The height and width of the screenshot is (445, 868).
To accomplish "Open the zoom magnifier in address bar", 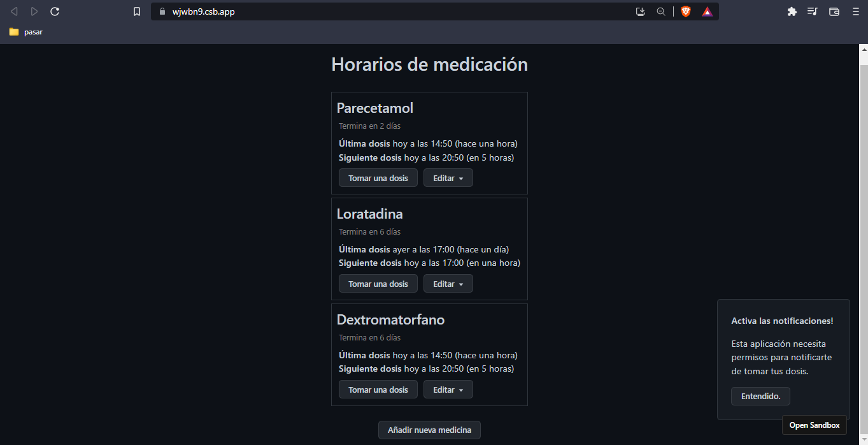I will pos(661,11).
